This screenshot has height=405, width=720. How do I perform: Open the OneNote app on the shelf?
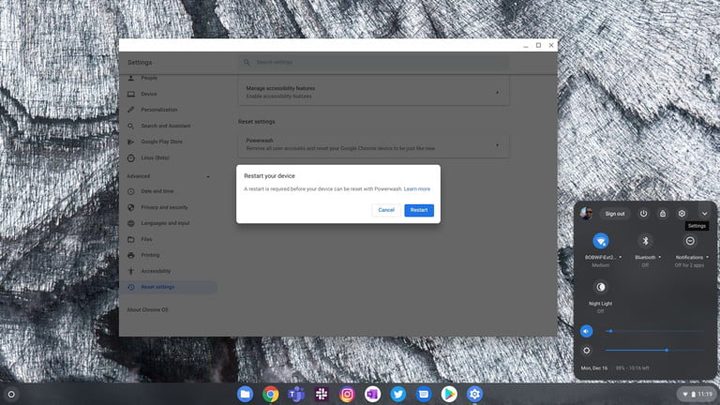[372, 394]
